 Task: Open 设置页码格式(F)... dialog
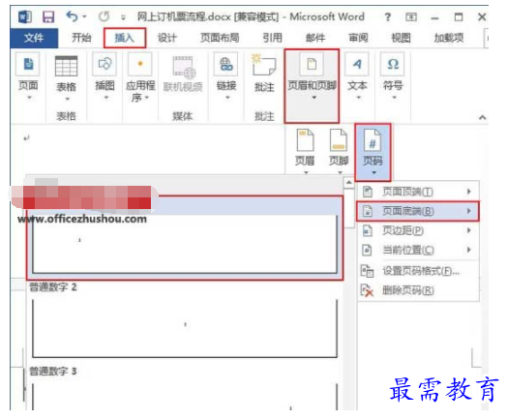pos(418,271)
